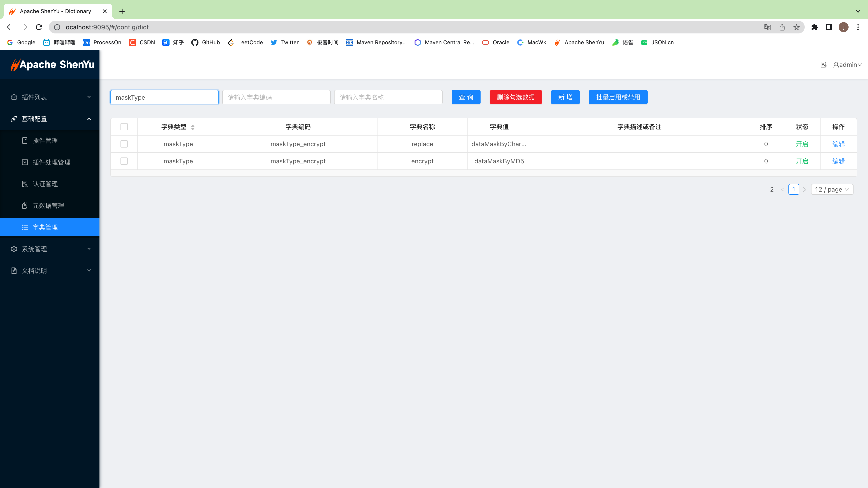Click the browser reload page icon

39,27
